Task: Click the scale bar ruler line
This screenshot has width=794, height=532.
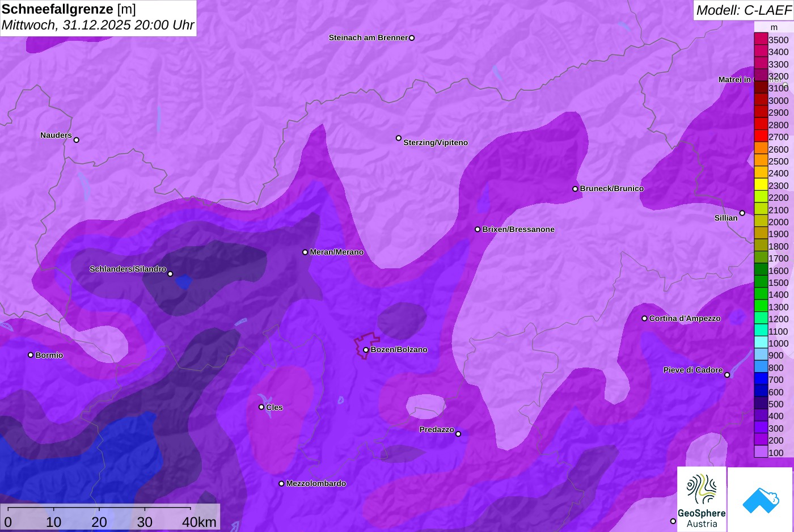Action: pyautogui.click(x=99, y=508)
